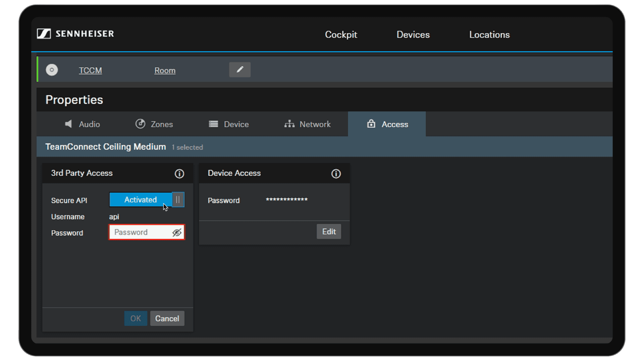Open info for 3rd Party Access
644x362 pixels.
(x=179, y=174)
